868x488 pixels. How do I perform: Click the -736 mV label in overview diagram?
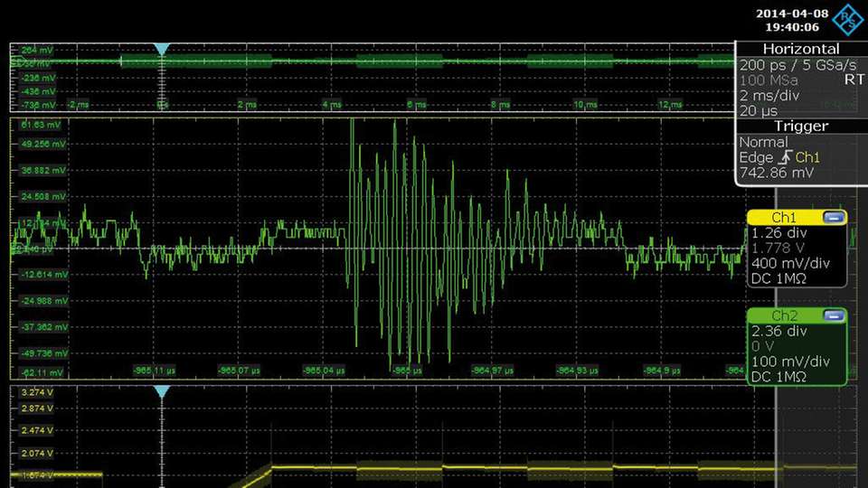[x=38, y=105]
